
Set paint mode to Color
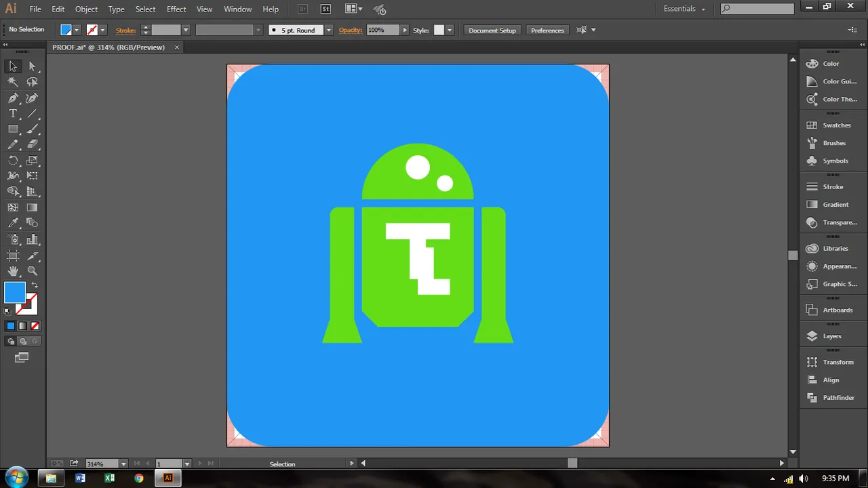pos(11,326)
